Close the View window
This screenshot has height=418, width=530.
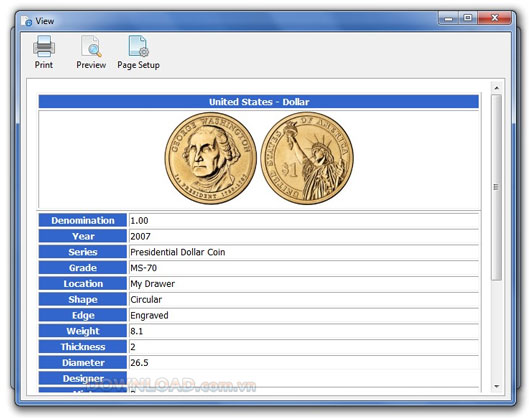495,18
